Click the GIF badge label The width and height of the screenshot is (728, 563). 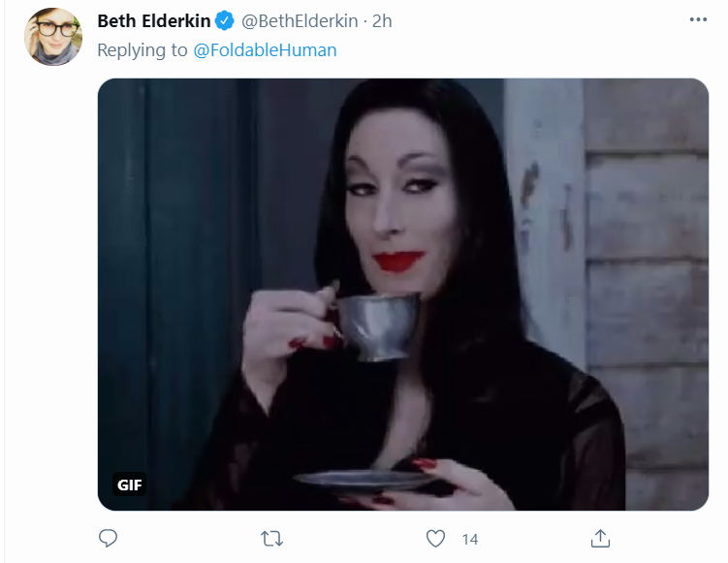(x=130, y=485)
